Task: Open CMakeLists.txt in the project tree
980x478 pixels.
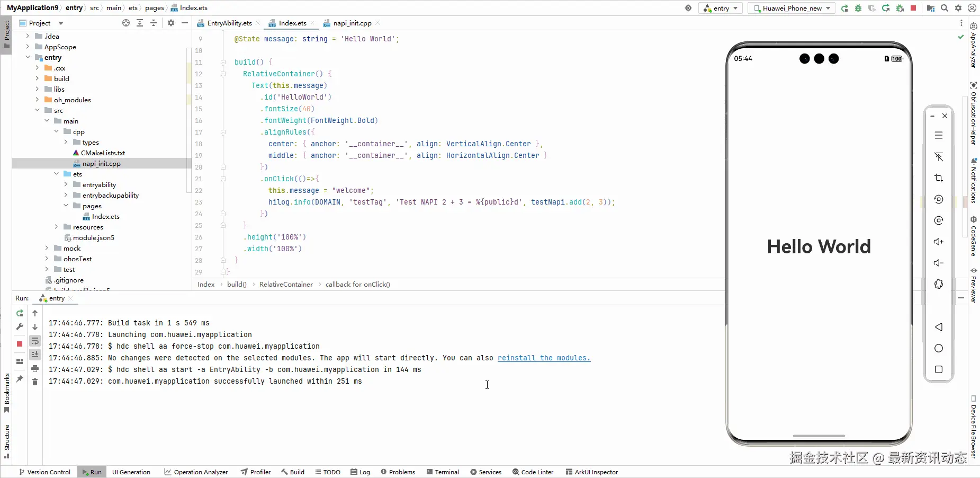Action: (103, 153)
